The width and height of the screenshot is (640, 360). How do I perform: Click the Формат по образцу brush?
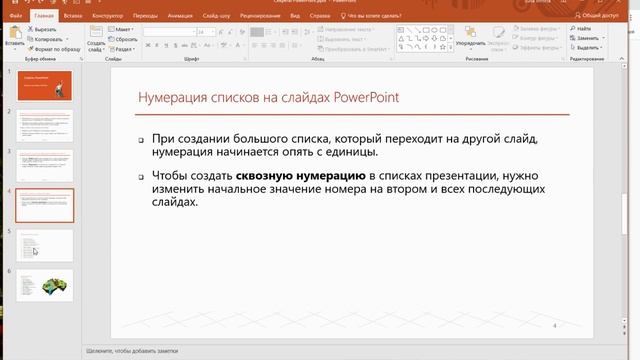pyautogui.click(x=54, y=49)
